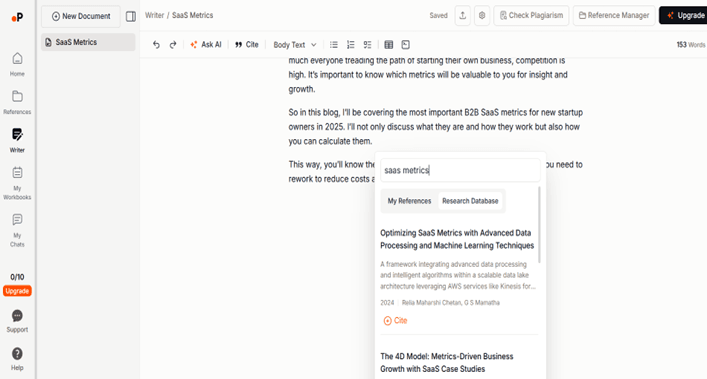707x379 pixels.
Task: Insert a table
Action: click(389, 45)
